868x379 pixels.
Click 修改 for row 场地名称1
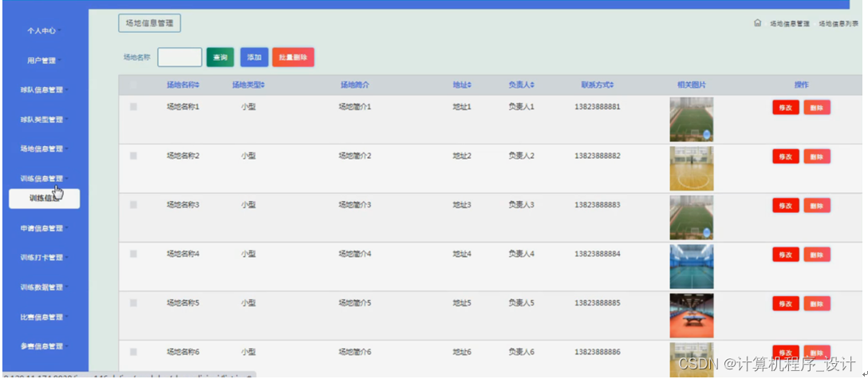[x=786, y=108]
